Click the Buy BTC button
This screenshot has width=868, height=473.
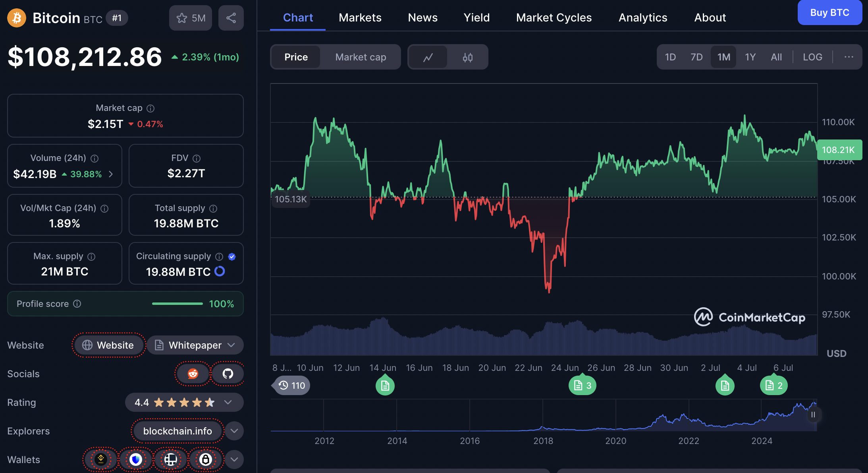(x=829, y=13)
